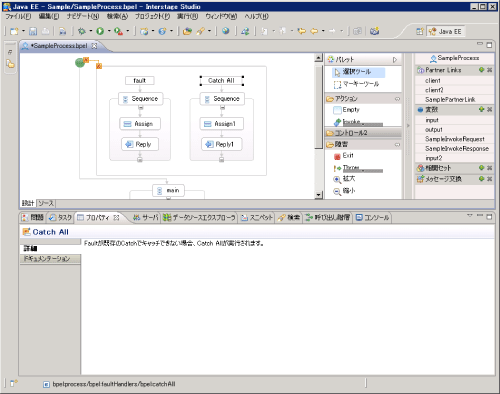
Task: Click the yellow Back arrow toolbar icon
Action: point(314,31)
